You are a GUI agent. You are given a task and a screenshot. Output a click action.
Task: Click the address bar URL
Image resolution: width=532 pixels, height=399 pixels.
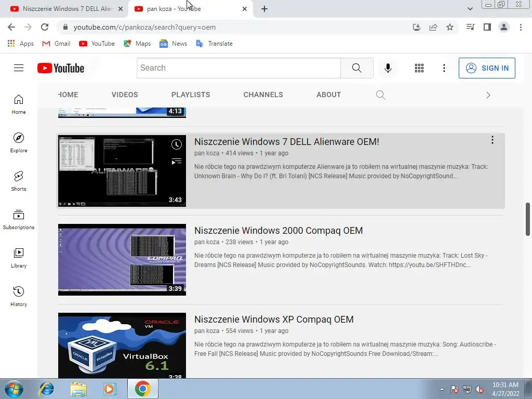pyautogui.click(x=144, y=27)
